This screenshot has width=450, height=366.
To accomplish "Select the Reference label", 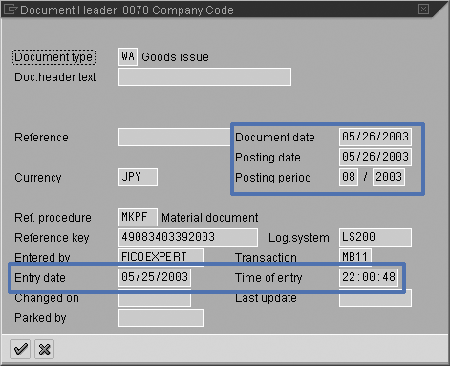I will pos(41,137).
